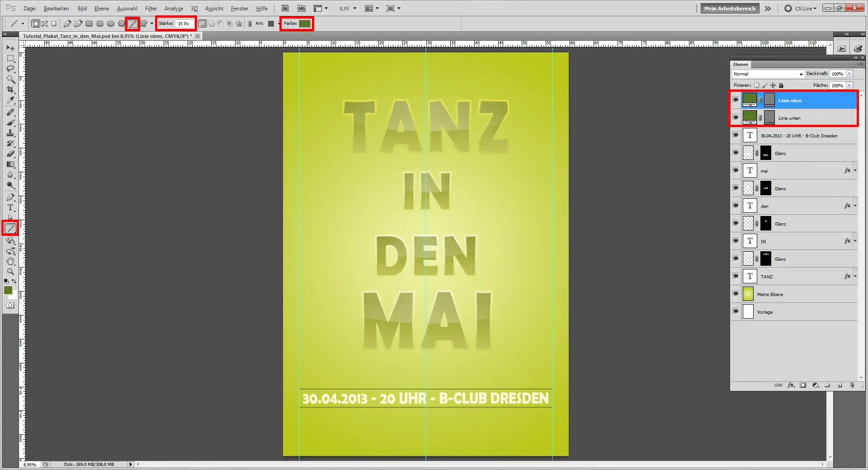Choose the Ellipse tool in the options bar

[111, 23]
